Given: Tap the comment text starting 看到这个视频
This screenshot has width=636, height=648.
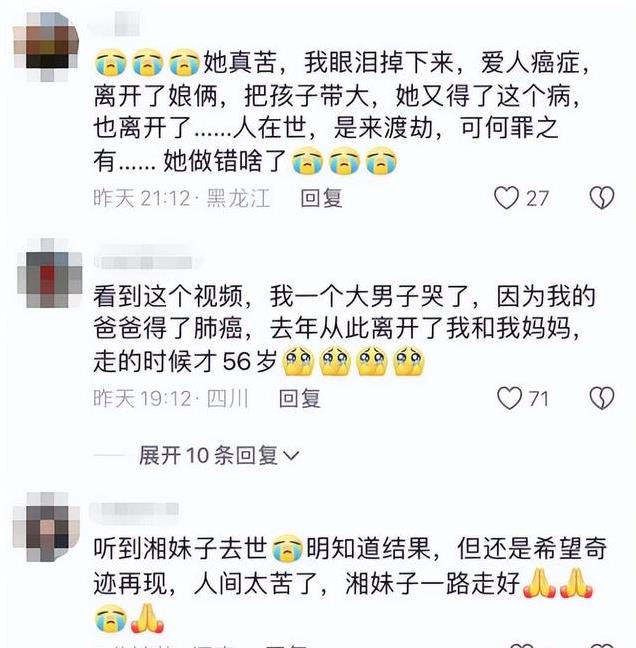Looking at the screenshot, I should point(344,329).
